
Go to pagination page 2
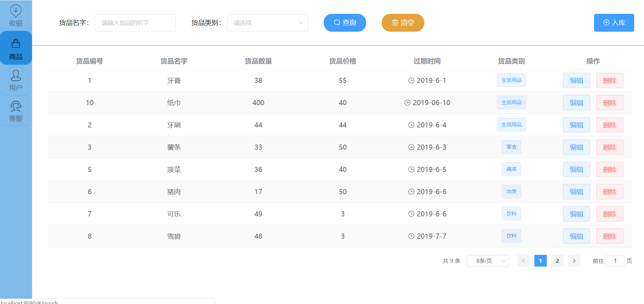tap(557, 261)
